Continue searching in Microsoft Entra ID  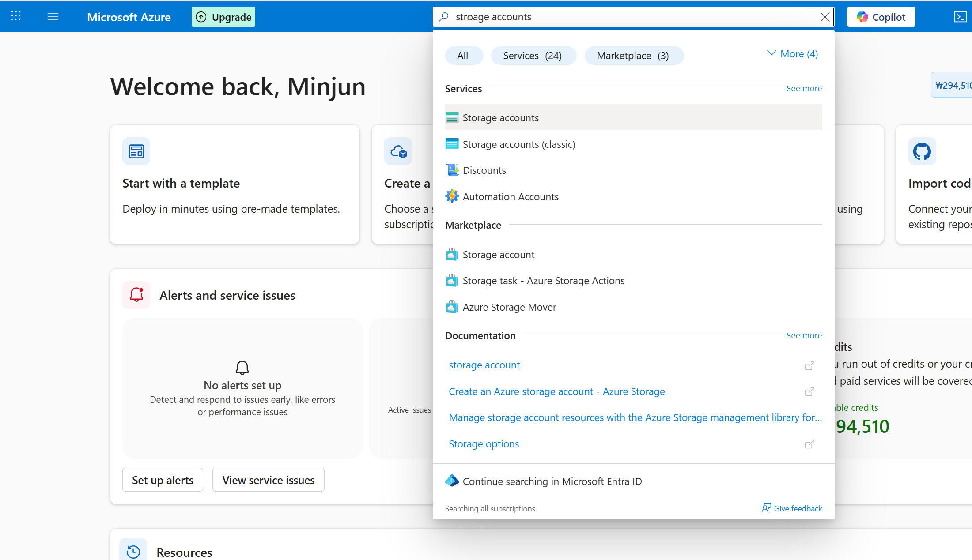(552, 481)
